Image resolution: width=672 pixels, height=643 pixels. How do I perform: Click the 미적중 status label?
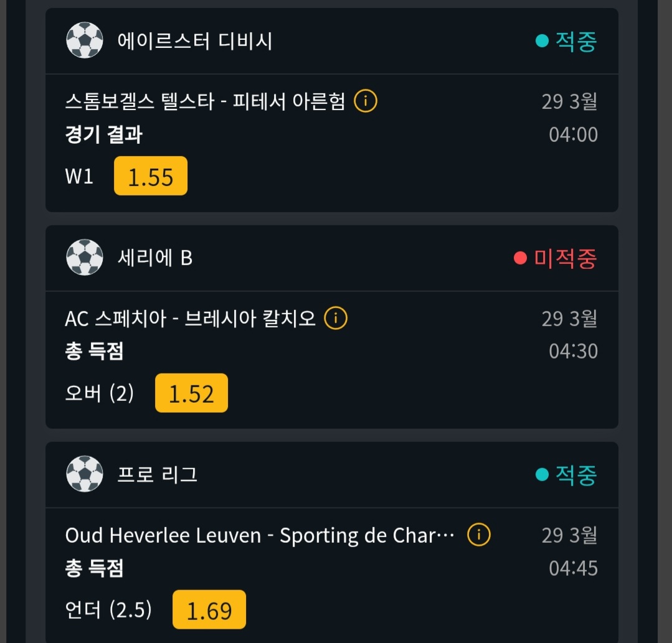[565, 258]
